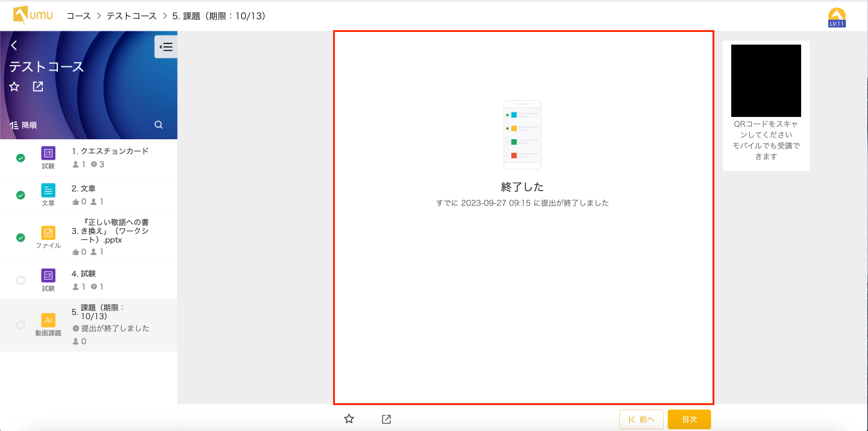Viewport: 868px width, 431px height.
Task: Toggle the 降順 sort order
Action: [x=23, y=125]
